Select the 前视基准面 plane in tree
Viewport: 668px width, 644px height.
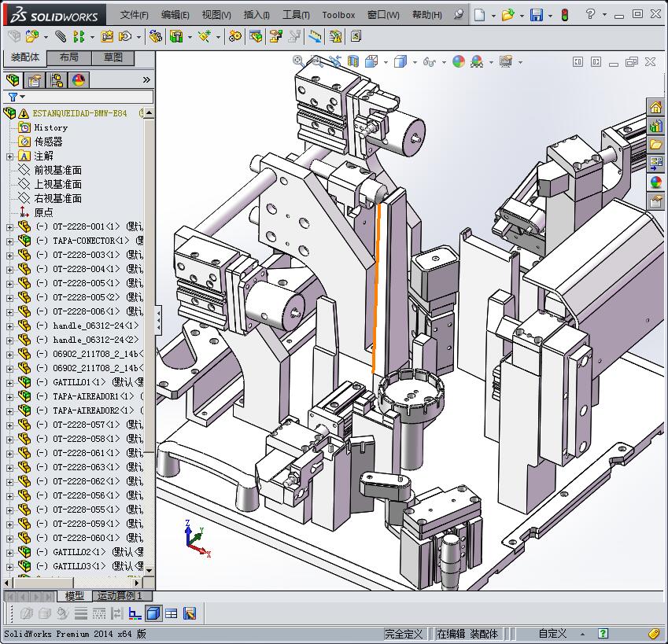pos(57,170)
